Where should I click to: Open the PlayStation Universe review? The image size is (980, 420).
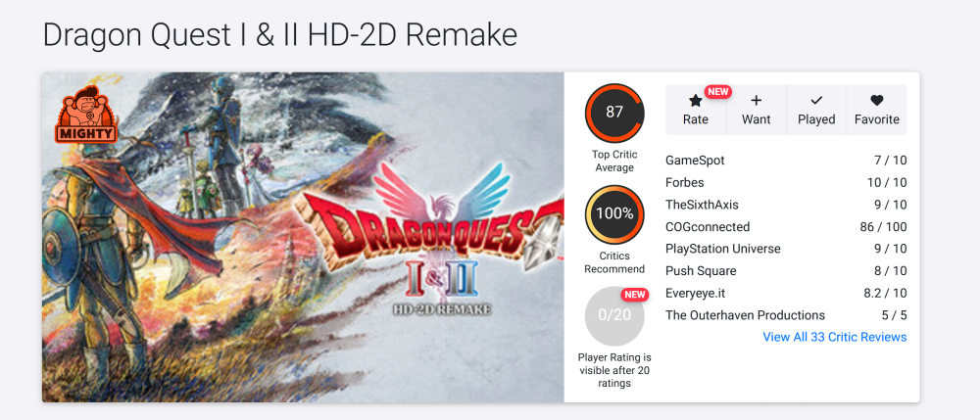786,249
